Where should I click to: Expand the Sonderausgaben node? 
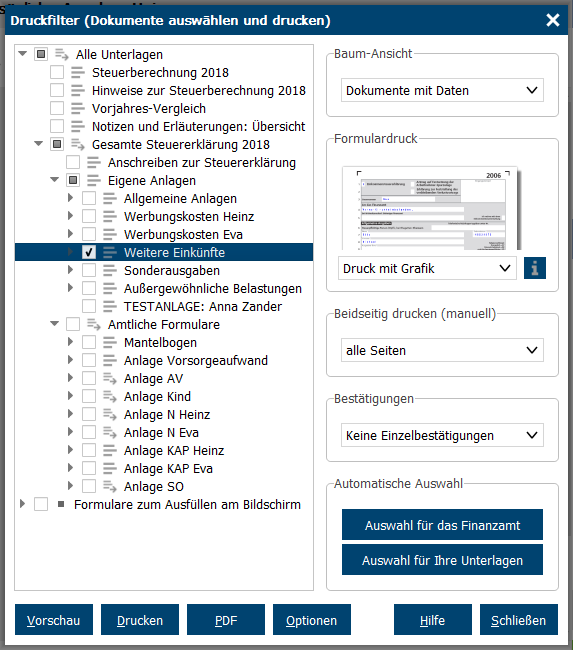pos(70,270)
